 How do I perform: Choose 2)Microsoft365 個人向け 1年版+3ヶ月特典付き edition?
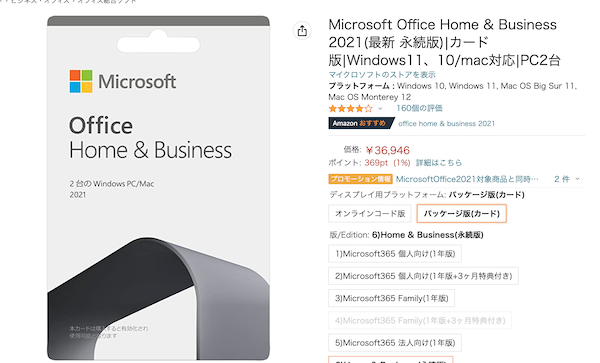pos(423,276)
